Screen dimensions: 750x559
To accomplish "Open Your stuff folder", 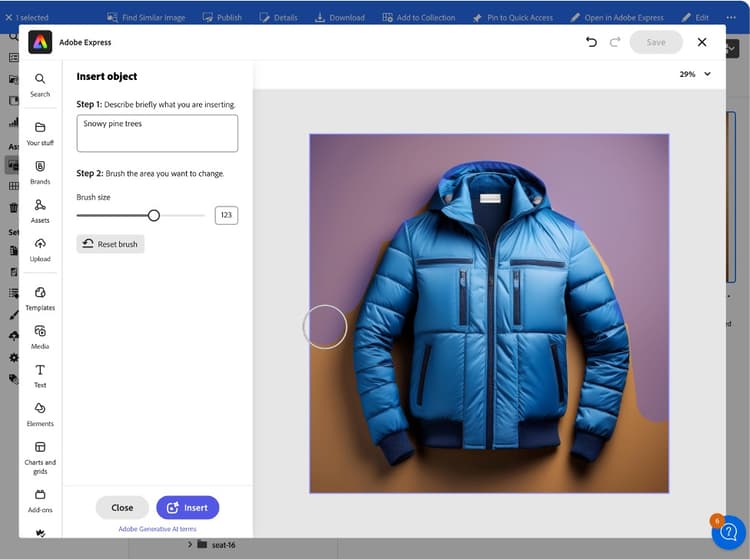I will (x=40, y=134).
